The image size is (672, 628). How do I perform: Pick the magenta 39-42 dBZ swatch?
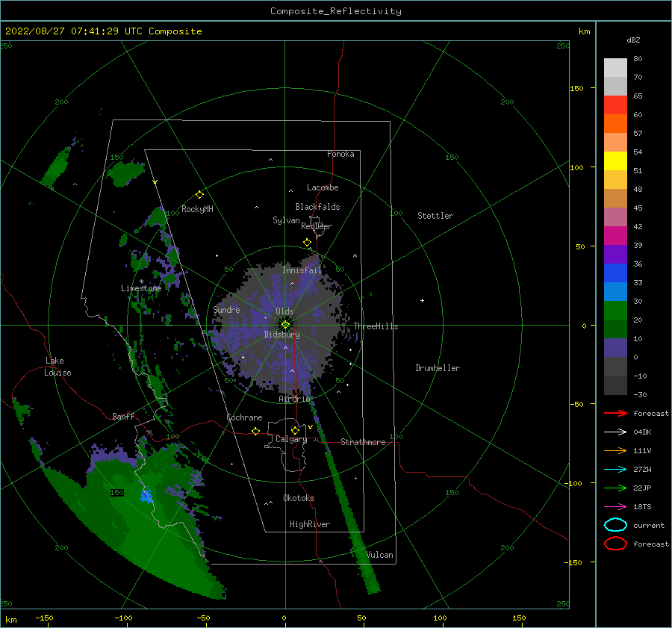coord(615,236)
